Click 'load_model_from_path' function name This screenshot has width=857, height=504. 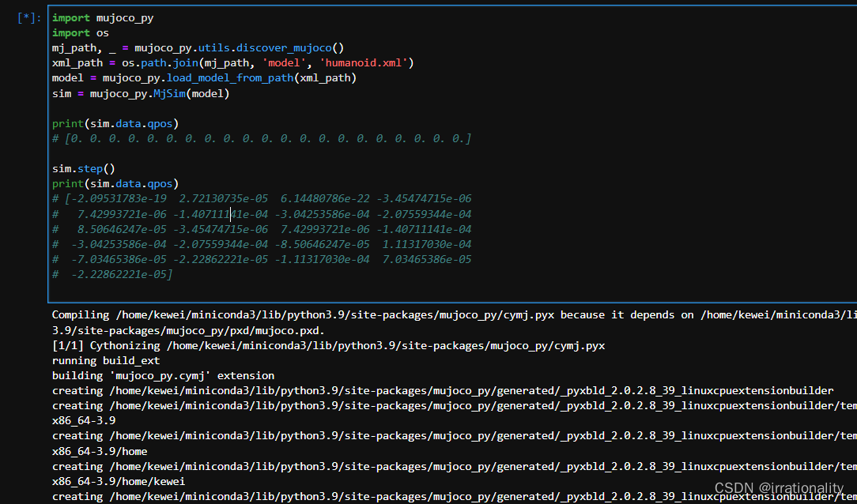(230, 78)
